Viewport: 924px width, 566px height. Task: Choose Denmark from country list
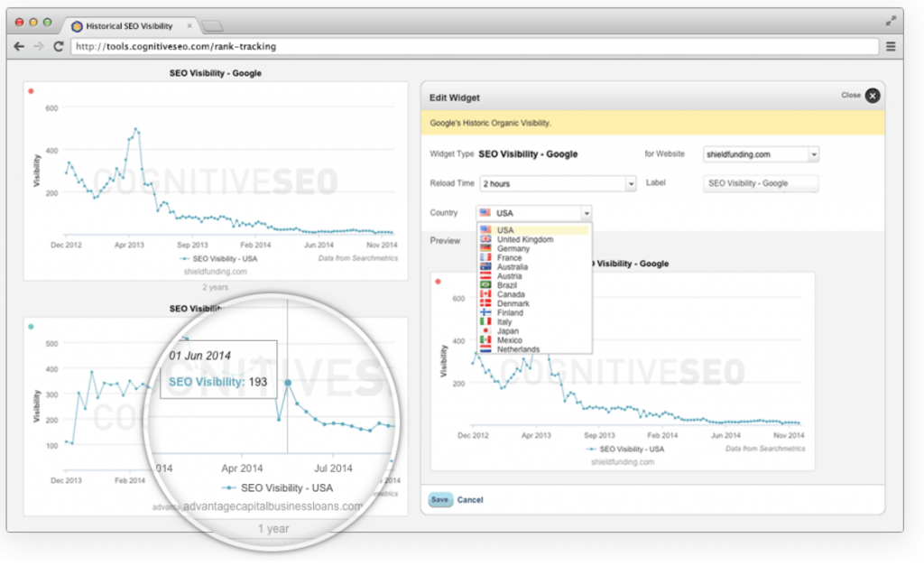click(534, 303)
